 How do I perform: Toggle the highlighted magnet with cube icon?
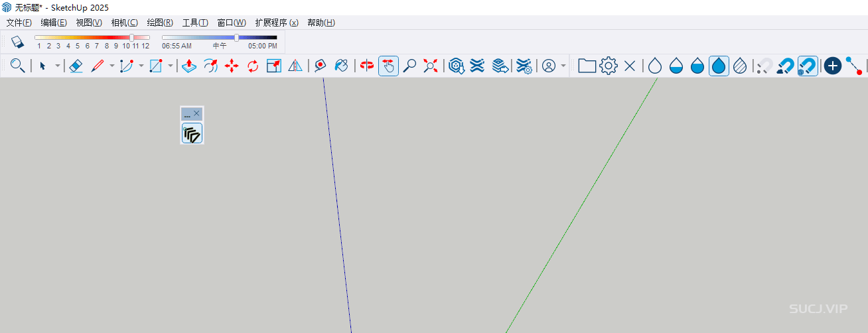808,66
